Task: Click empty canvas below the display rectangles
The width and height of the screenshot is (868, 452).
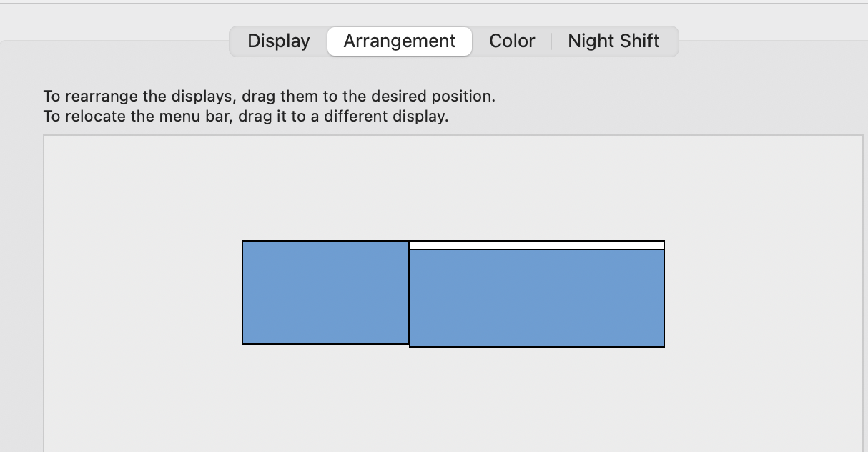Action: (x=453, y=399)
